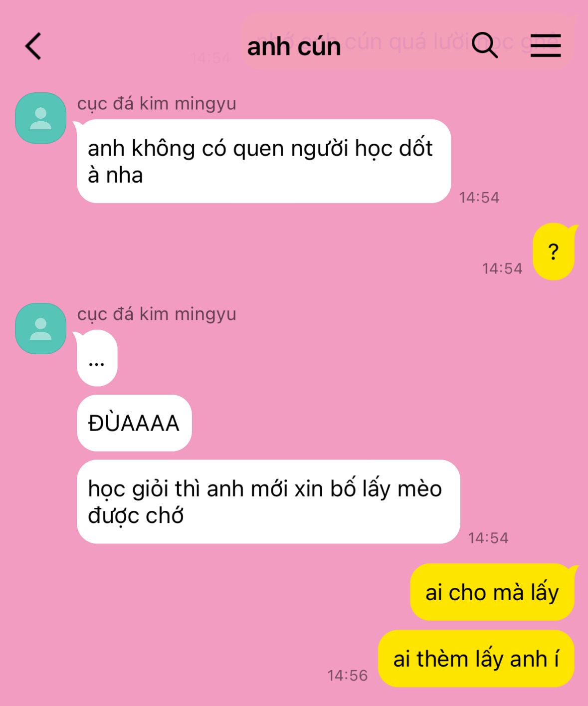Open the hamburger menu icon
588x706 pixels.
coord(546,45)
